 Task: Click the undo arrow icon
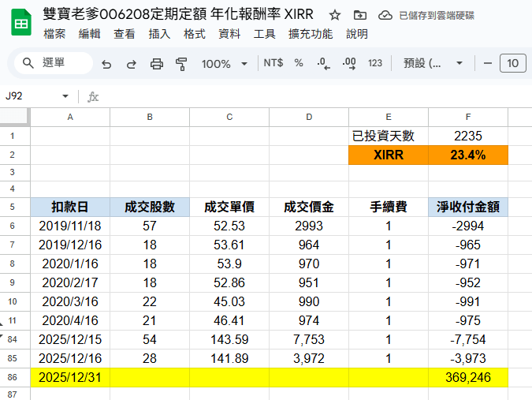click(106, 64)
